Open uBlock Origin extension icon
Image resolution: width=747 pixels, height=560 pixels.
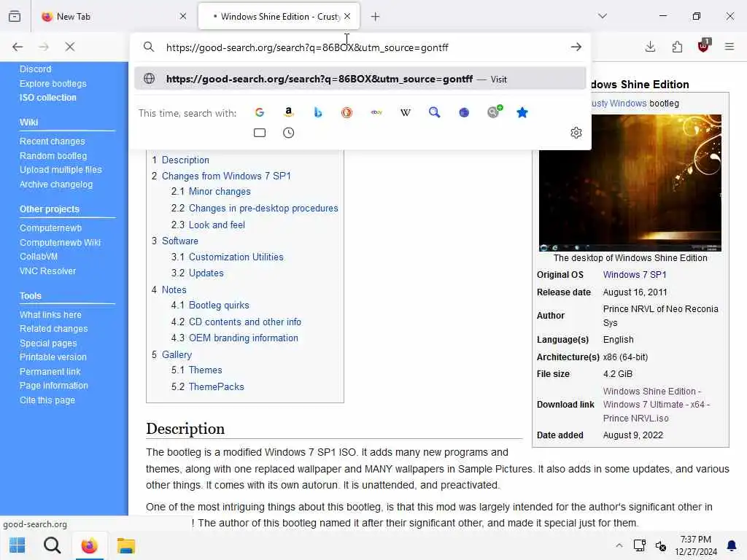[704, 46]
